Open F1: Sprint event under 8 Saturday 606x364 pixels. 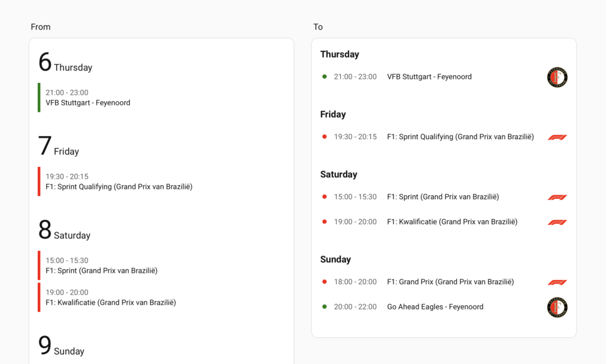point(101,266)
